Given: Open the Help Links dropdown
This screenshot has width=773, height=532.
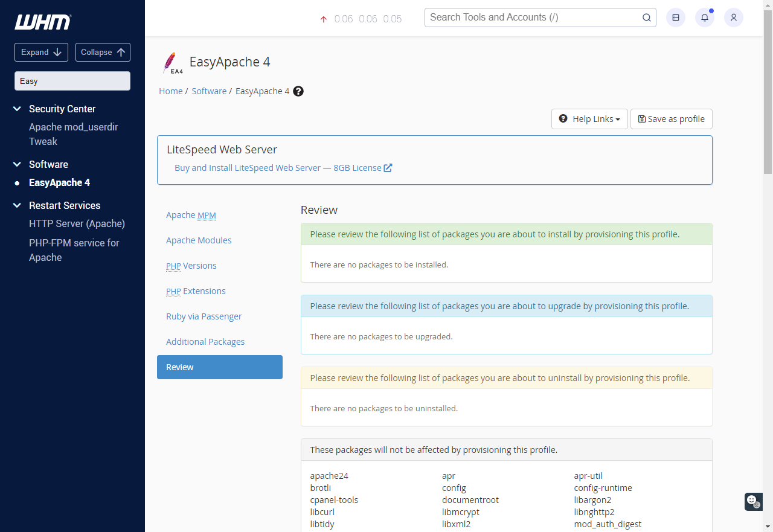Looking at the screenshot, I should pos(589,119).
